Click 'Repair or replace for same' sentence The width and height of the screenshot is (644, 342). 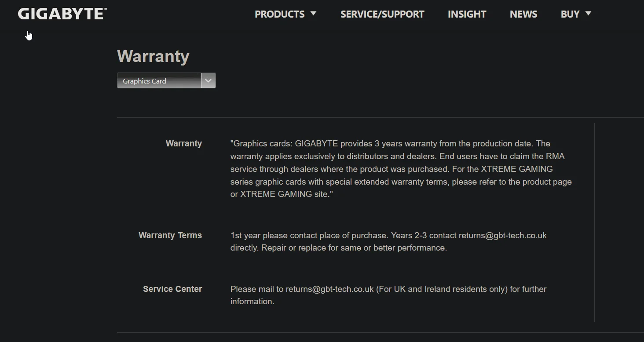354,247
